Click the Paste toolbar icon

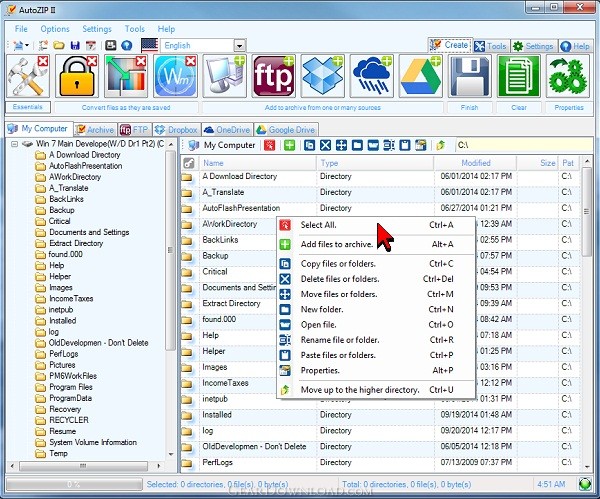pyautogui.click(x=405, y=145)
